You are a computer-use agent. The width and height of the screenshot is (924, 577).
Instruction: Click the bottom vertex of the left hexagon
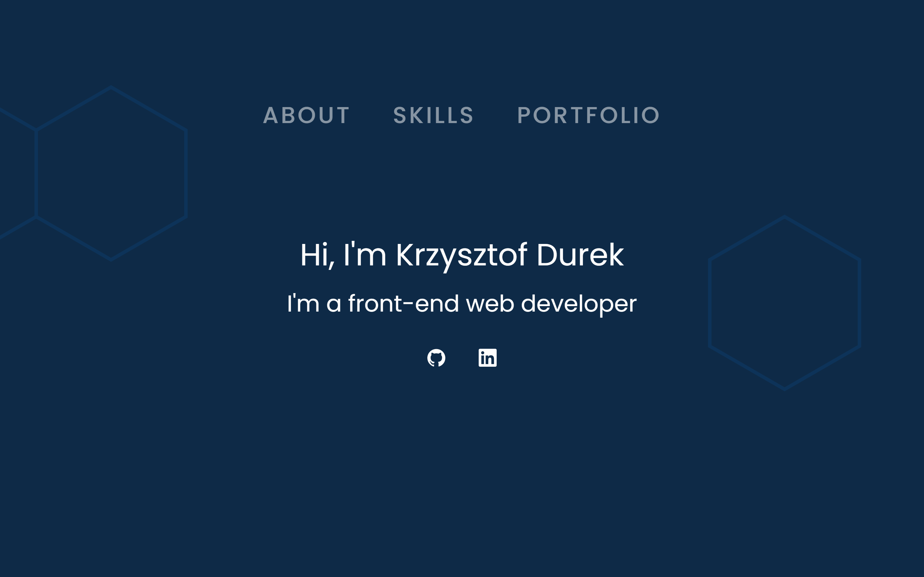coord(111,260)
